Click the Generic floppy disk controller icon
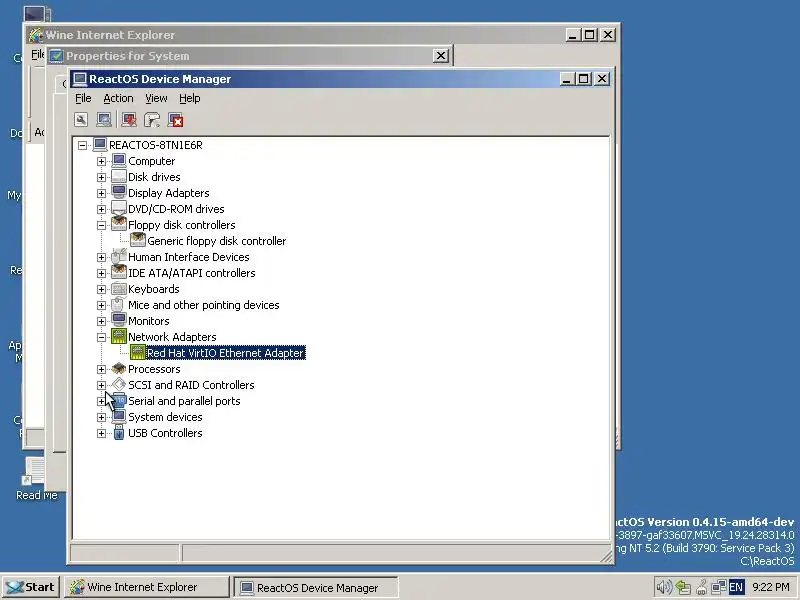Viewport: 800px width, 600px height. 138,240
